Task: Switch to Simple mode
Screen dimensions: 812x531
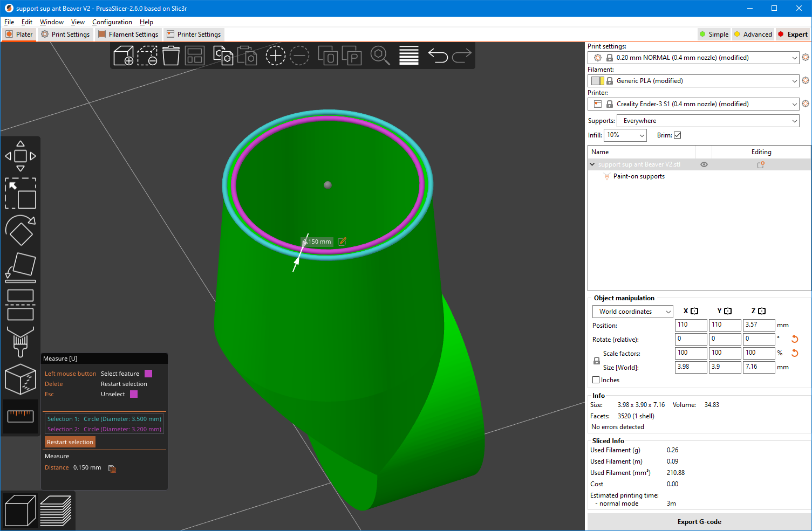Action: click(x=714, y=34)
